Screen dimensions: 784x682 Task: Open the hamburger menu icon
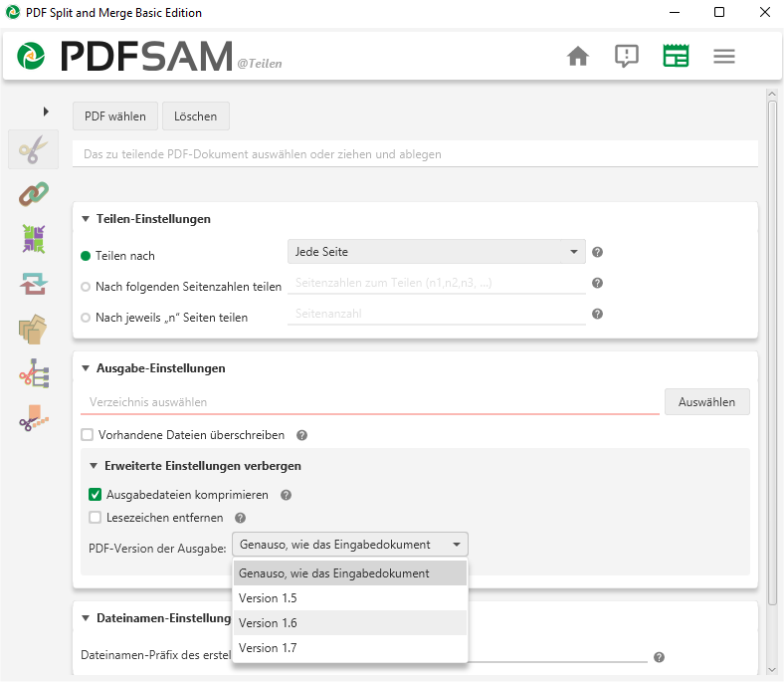[723, 56]
